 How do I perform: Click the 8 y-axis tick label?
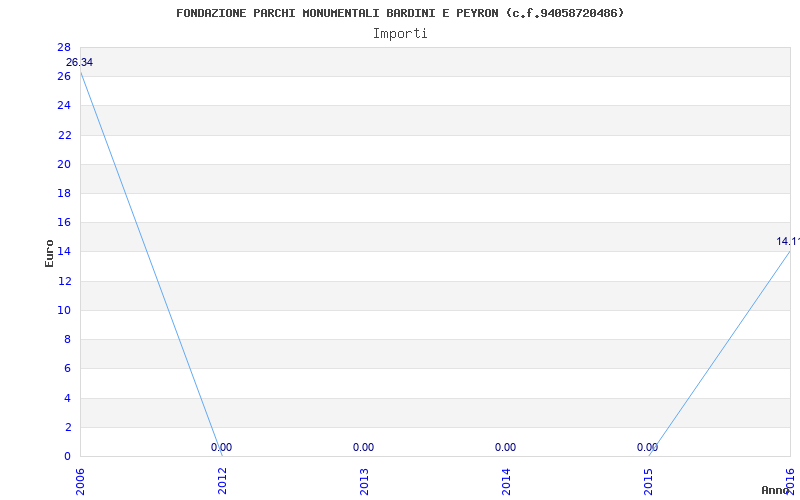coord(68,339)
